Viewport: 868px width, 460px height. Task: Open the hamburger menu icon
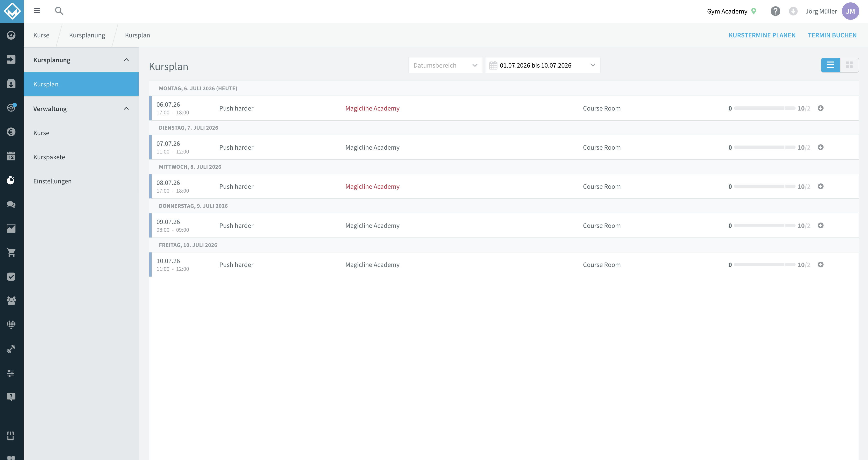click(37, 11)
